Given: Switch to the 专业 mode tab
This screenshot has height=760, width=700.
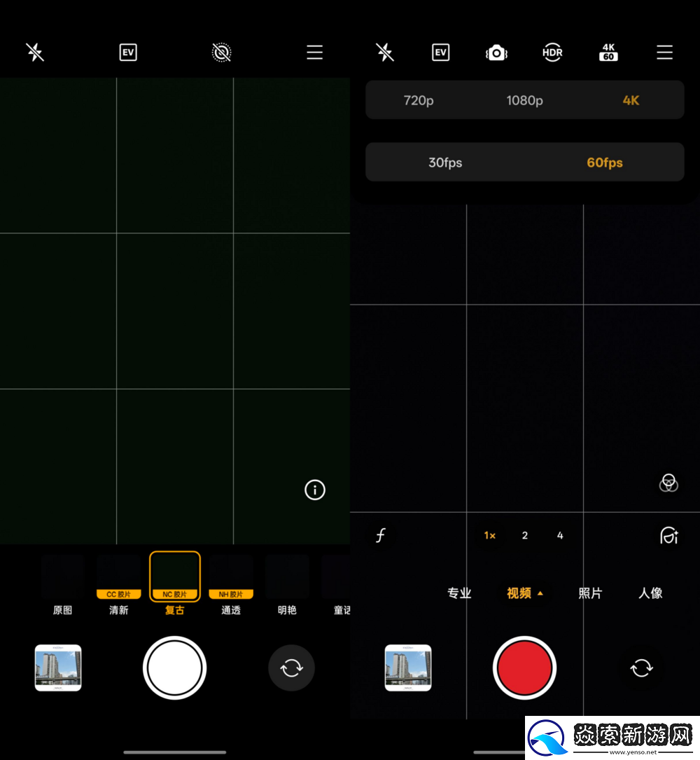Looking at the screenshot, I should [x=459, y=593].
